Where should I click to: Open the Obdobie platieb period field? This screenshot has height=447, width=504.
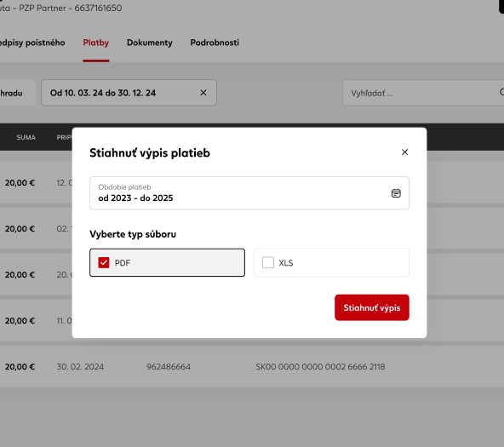click(x=249, y=193)
